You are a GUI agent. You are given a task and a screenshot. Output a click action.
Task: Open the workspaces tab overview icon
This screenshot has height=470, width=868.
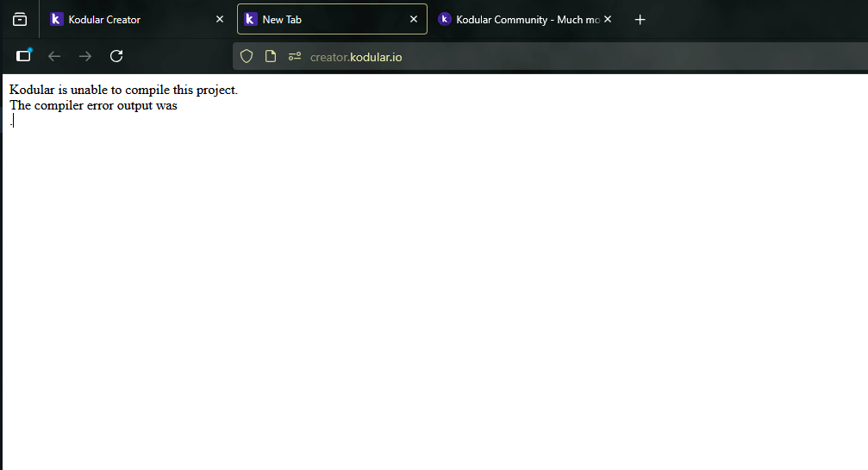point(20,19)
